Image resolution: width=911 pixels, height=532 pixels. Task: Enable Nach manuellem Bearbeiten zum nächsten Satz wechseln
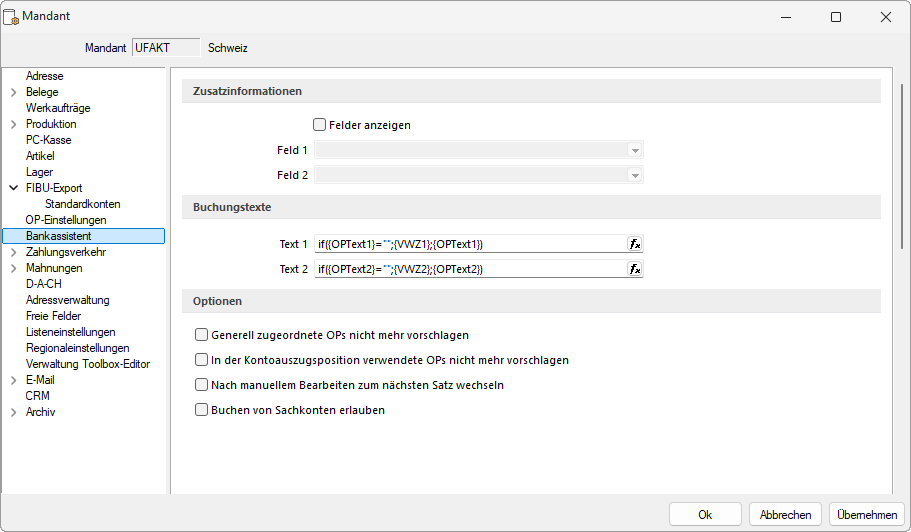point(201,385)
